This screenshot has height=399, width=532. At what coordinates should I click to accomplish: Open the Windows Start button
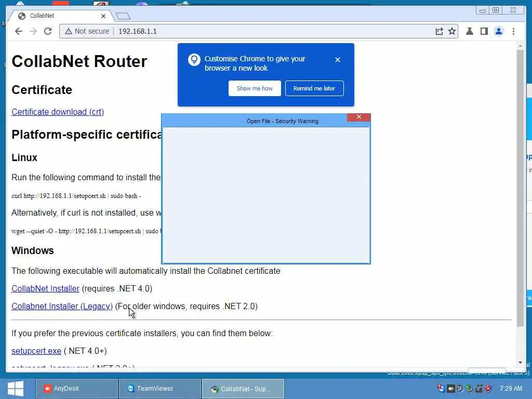coord(16,389)
